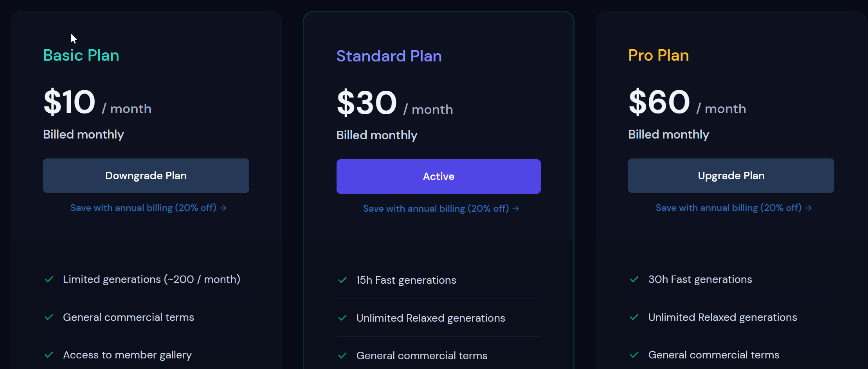Click the $30 / month price
868x369 pixels.
click(394, 103)
